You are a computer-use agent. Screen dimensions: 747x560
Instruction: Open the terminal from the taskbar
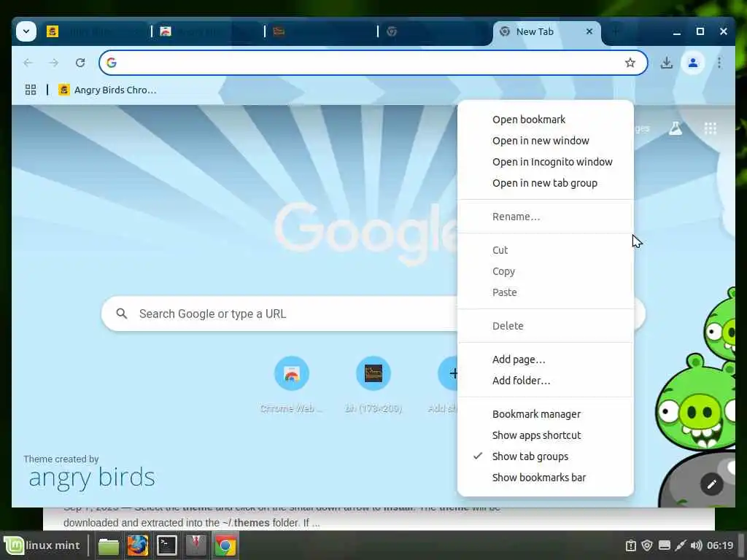click(167, 545)
